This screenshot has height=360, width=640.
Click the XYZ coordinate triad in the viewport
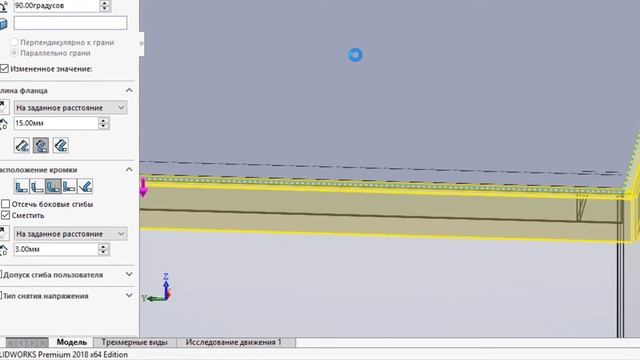click(158, 289)
